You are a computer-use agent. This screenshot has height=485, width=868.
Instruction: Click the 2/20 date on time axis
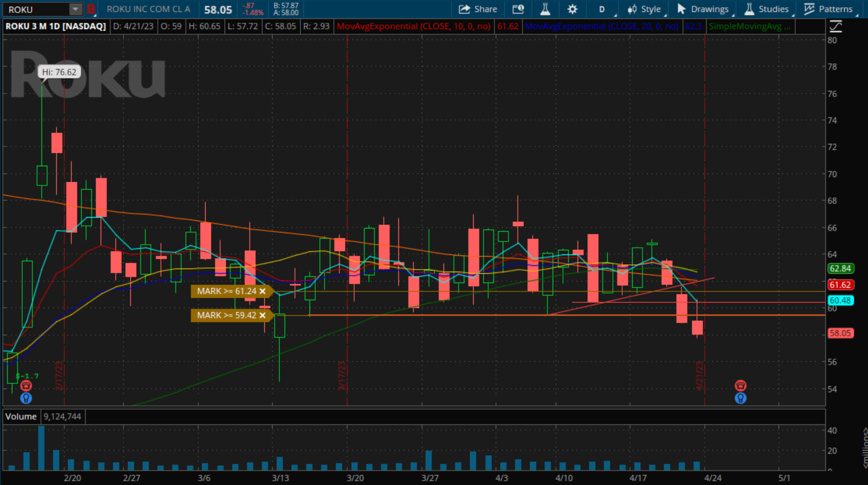72,478
